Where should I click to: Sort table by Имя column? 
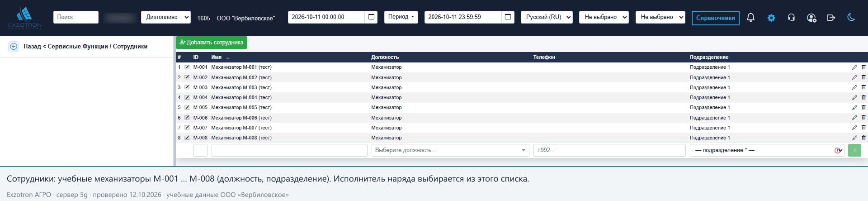[x=216, y=57]
